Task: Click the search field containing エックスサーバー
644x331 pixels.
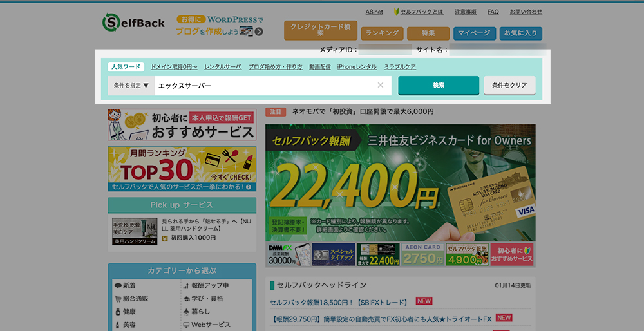Action: (x=273, y=86)
